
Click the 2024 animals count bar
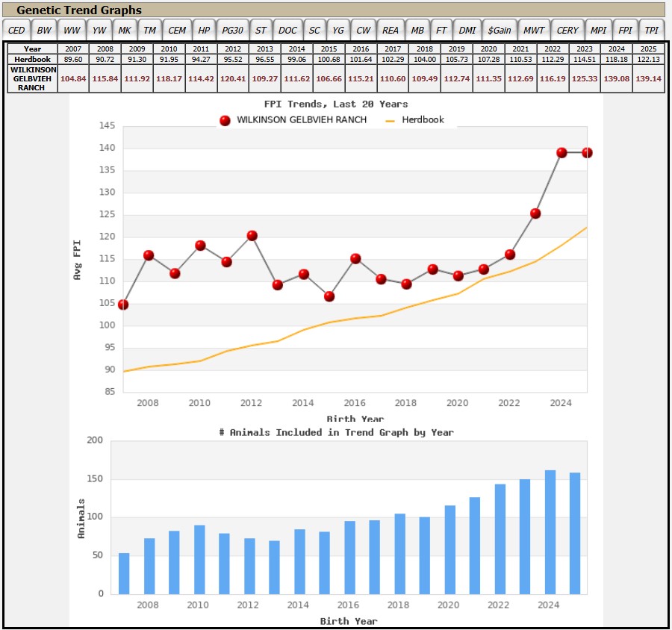coord(550,532)
